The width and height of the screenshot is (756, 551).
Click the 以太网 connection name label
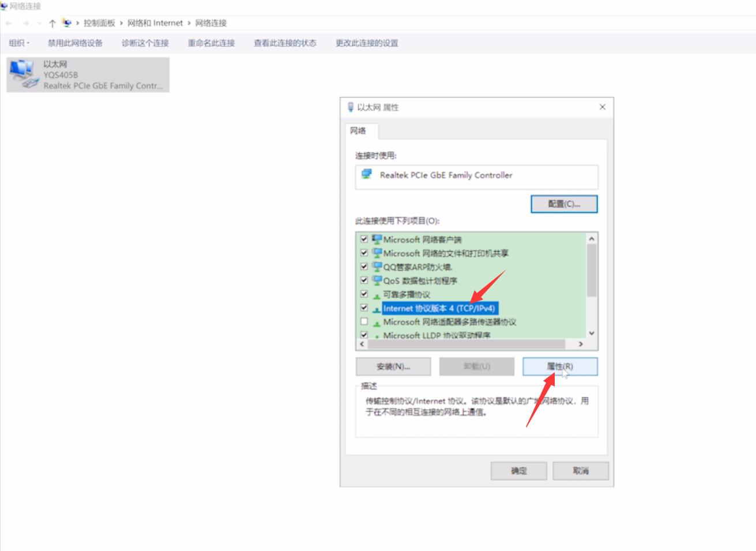pyautogui.click(x=55, y=64)
